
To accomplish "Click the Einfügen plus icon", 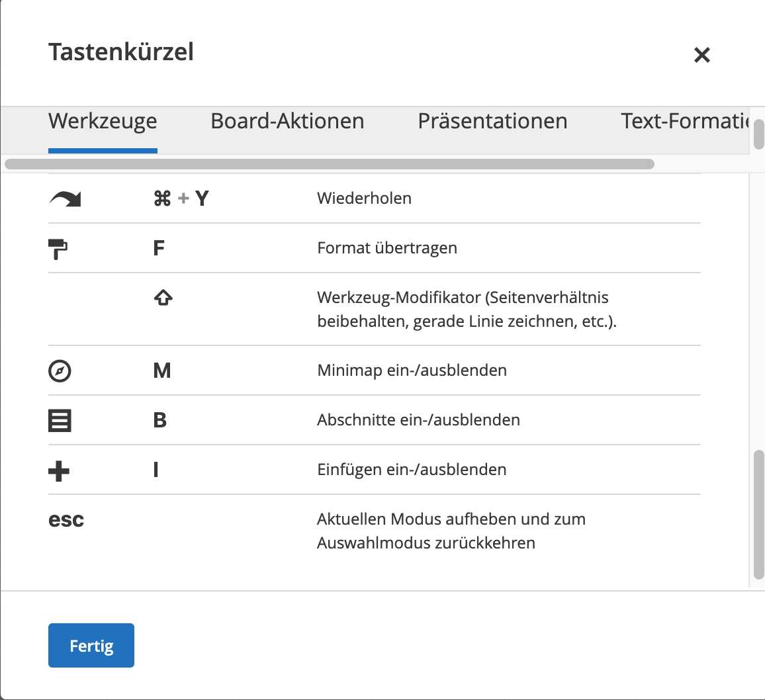I will pyautogui.click(x=59, y=470).
